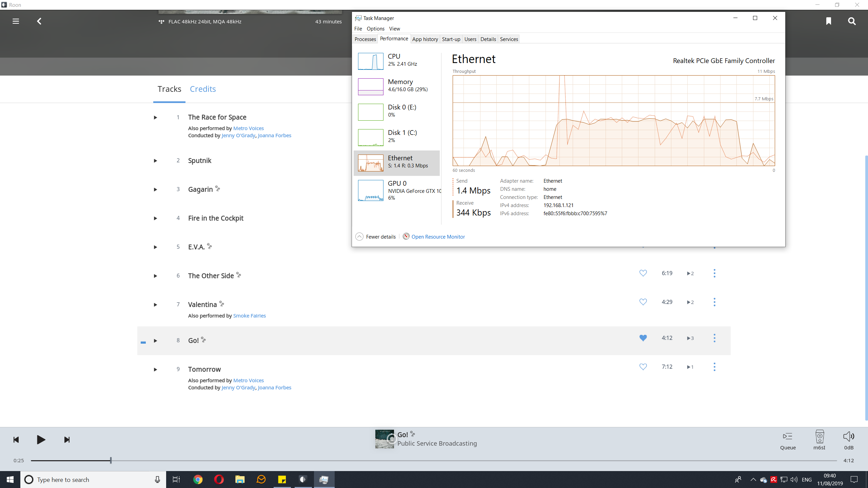Play track 7 Valentina
Viewport: 868px width, 488px height.
155,305
